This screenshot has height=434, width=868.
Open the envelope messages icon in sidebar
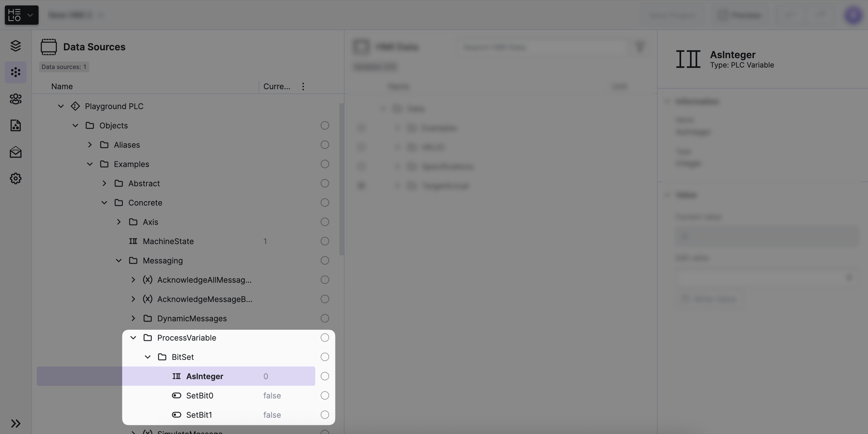coord(15,152)
